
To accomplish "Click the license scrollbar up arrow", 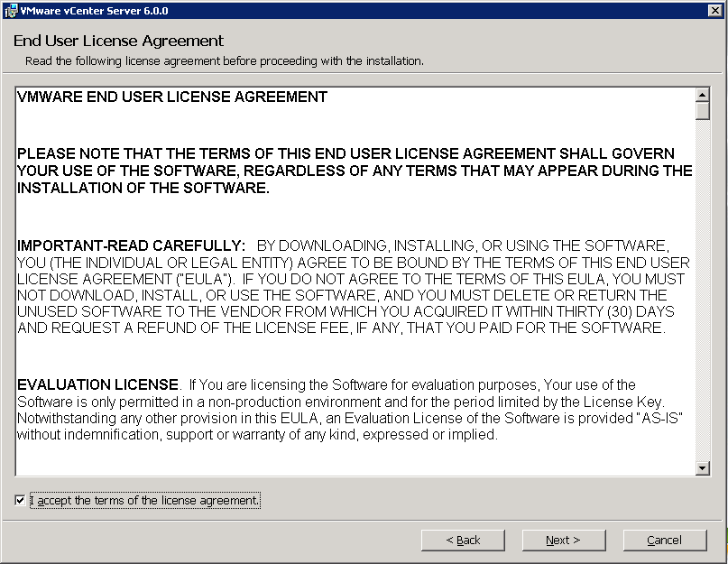I will click(703, 95).
